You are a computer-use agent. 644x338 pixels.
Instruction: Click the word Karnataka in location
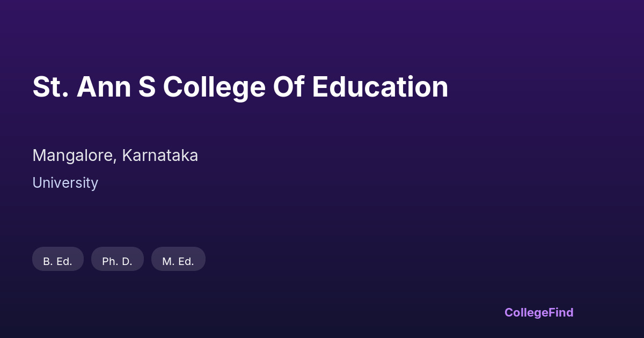[160, 156]
